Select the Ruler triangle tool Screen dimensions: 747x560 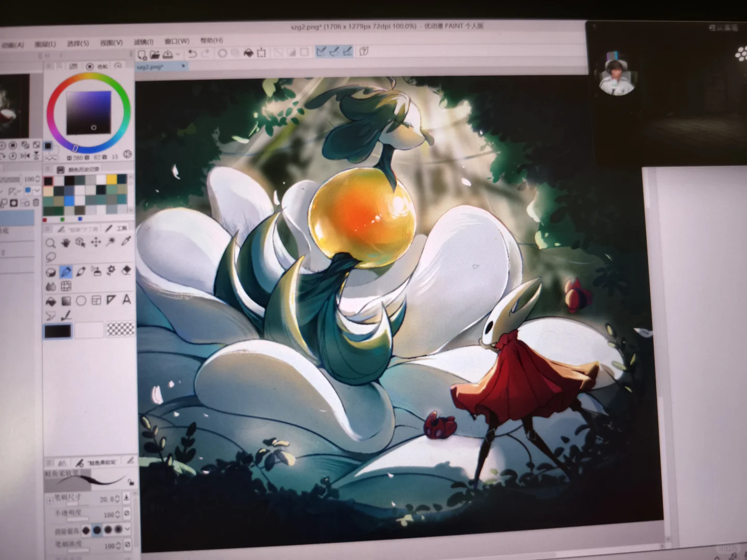tap(112, 300)
